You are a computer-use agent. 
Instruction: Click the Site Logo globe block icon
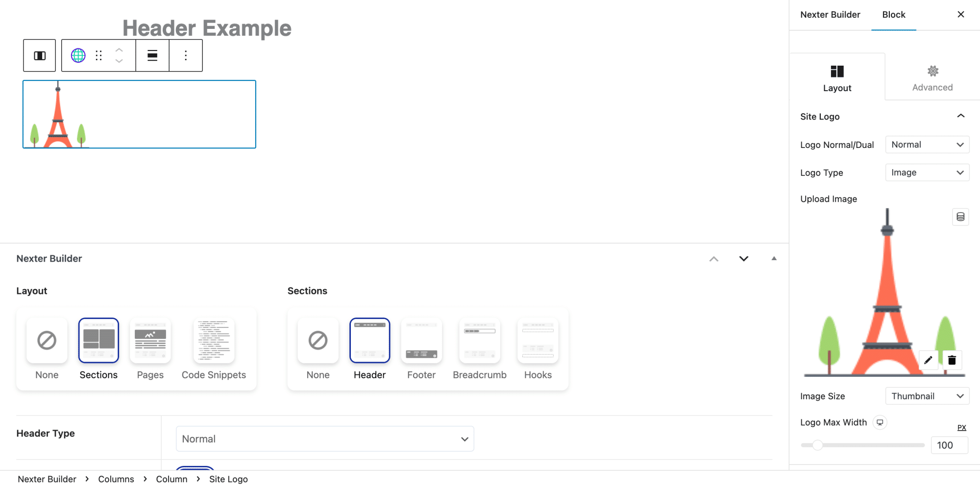point(78,56)
